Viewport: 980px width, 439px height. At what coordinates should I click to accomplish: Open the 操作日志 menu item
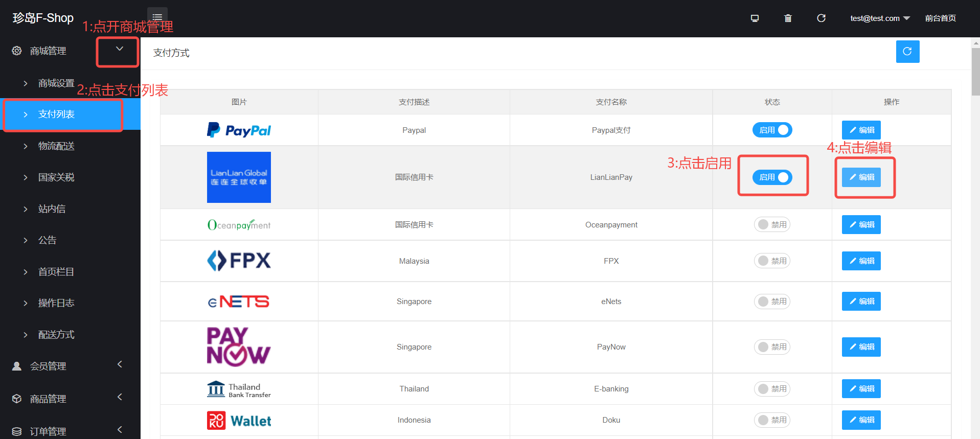(70, 303)
